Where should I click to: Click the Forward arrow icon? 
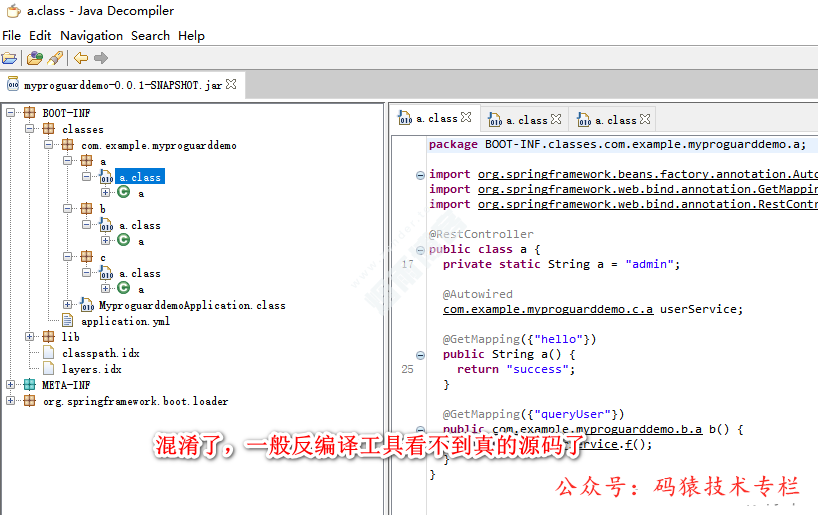(103, 58)
